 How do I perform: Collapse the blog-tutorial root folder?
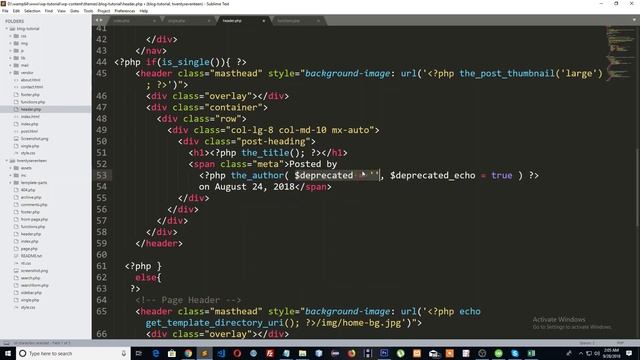click(x=7, y=29)
